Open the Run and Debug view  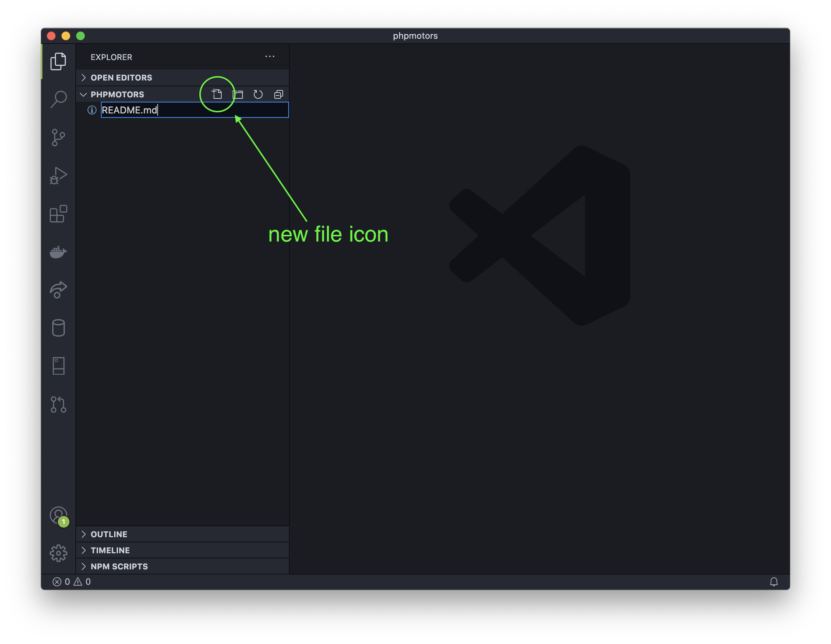[58, 176]
